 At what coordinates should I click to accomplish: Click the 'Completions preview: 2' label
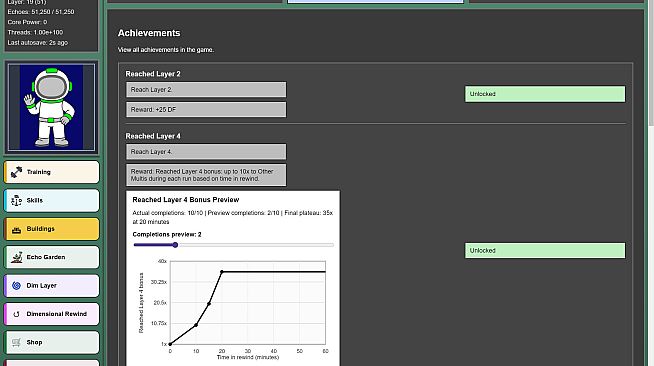(167, 235)
